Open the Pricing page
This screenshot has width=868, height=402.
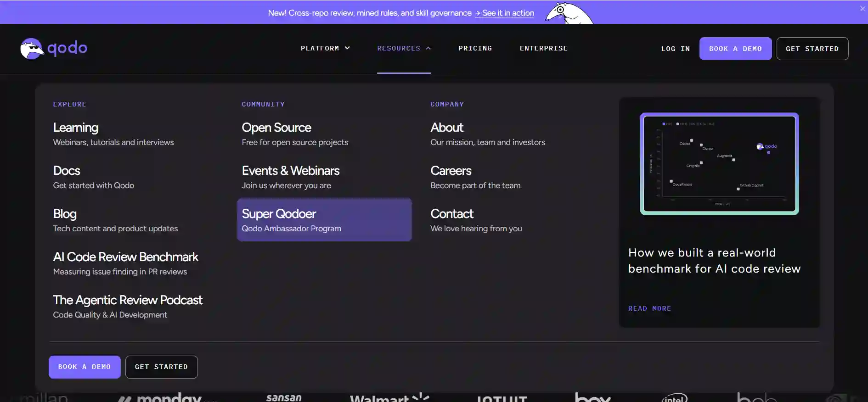click(x=475, y=48)
